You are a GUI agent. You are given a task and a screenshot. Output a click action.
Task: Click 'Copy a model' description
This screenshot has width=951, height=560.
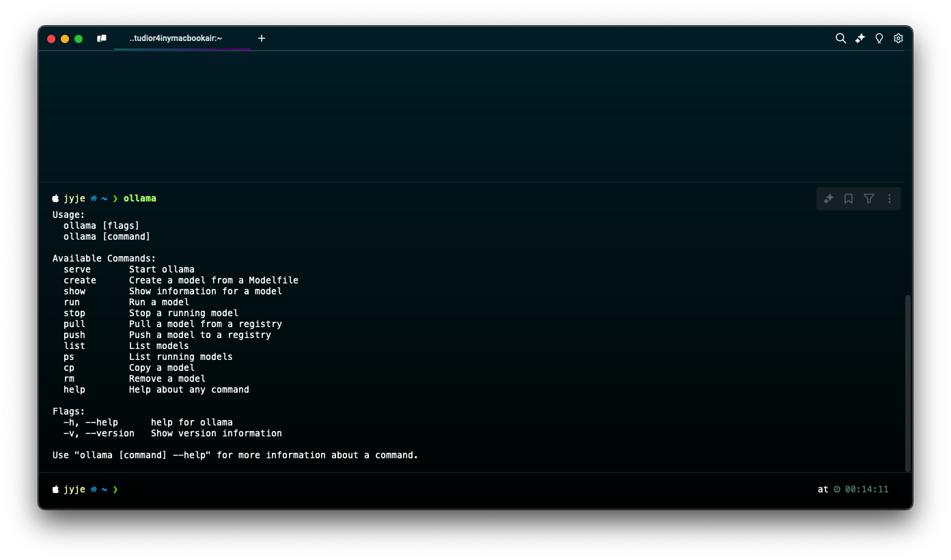point(162,367)
